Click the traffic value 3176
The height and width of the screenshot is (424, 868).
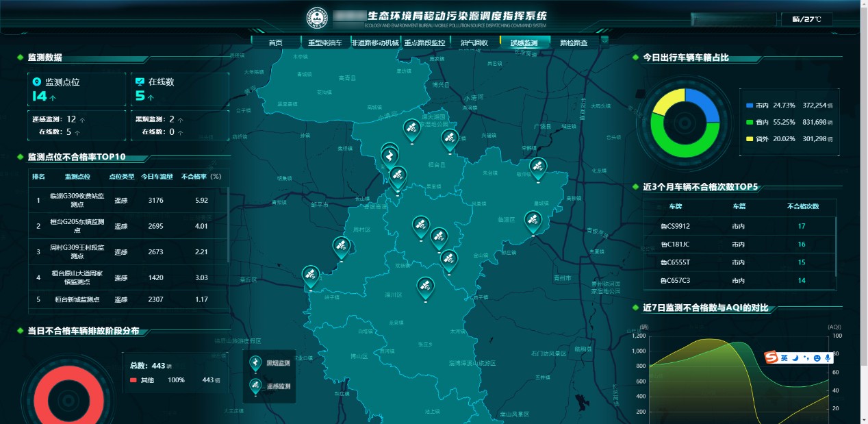tap(155, 201)
